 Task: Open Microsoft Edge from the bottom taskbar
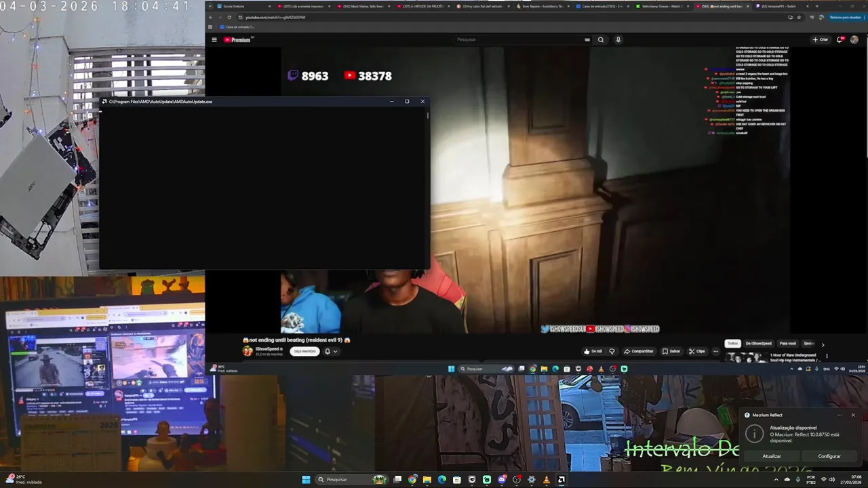[x=442, y=480]
